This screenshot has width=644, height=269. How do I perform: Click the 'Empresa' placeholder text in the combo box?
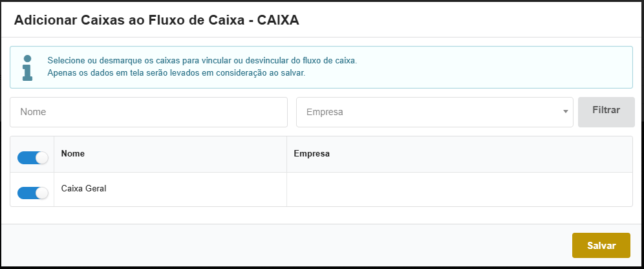click(324, 112)
